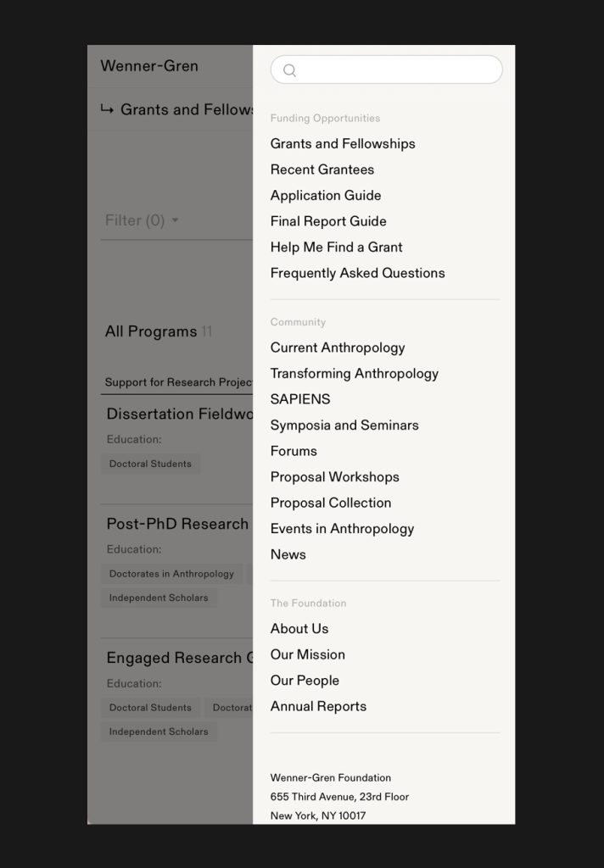Open Frequently Asked Questions

357,273
